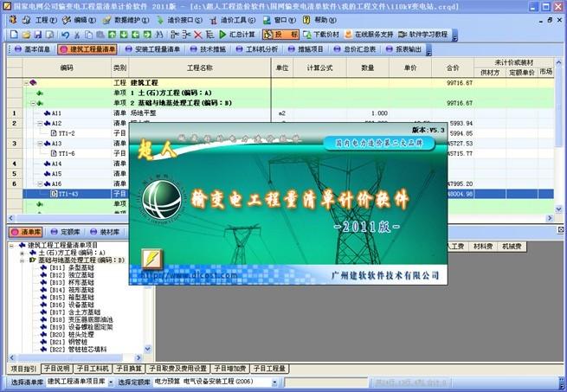This screenshot has height=392, width=567.
Task: Open the 选择定额库 dropdown arrow
Action: [x=274, y=382]
